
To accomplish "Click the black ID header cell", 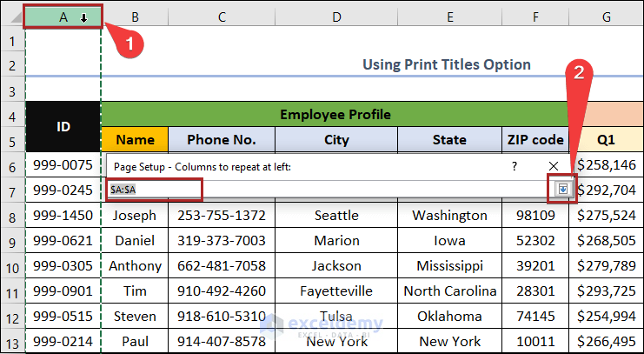I will pyautogui.click(x=63, y=127).
